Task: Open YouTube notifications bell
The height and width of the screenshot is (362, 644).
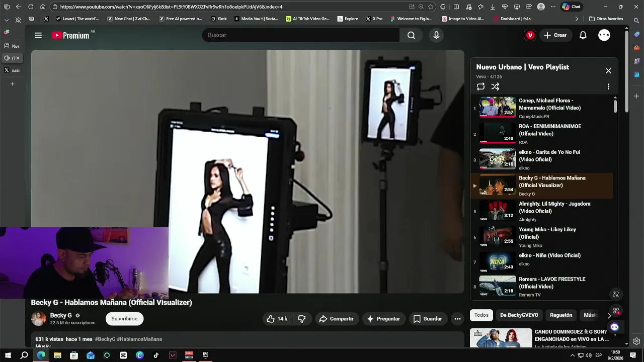Action: point(583,35)
